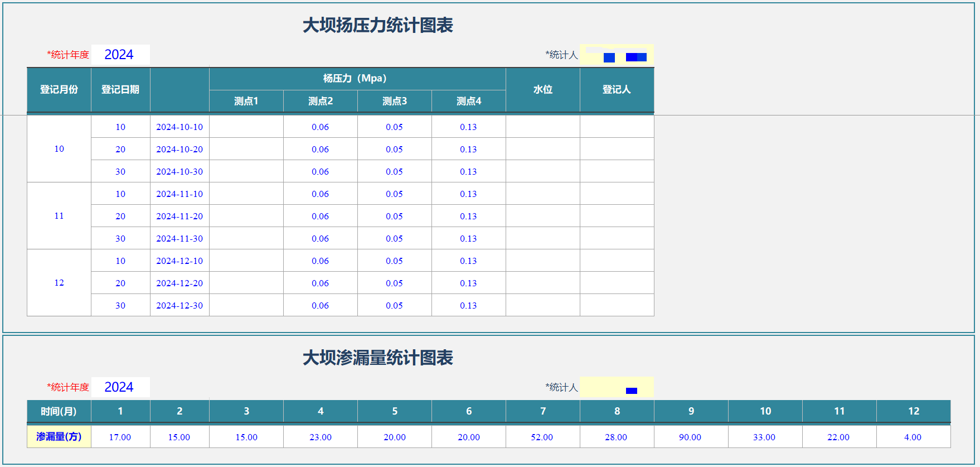Click the merged month 11 cell
Image resolution: width=980 pixels, height=467 pixels.
pos(59,216)
